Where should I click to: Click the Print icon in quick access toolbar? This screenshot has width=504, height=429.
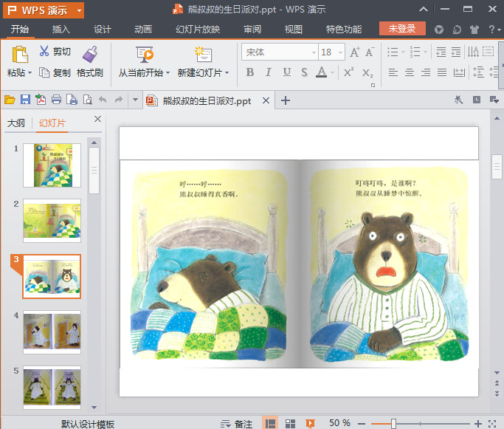coord(56,100)
